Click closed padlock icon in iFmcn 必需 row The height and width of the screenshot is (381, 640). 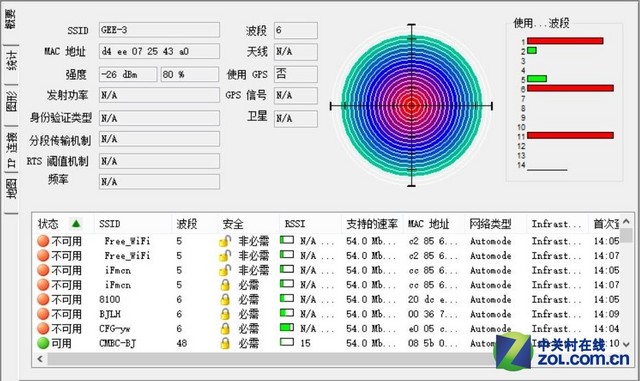click(225, 285)
